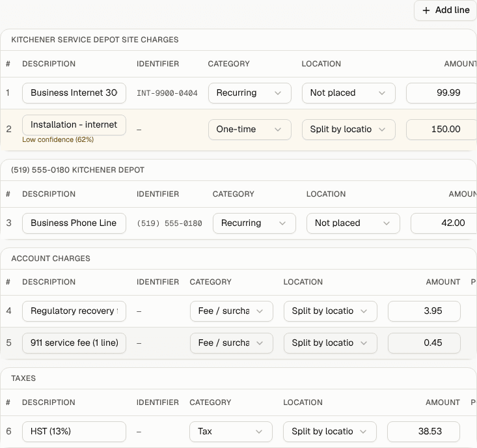The width and height of the screenshot is (477, 448).
Task: Edit the Installation - internet description field
Action: pyautogui.click(x=74, y=125)
